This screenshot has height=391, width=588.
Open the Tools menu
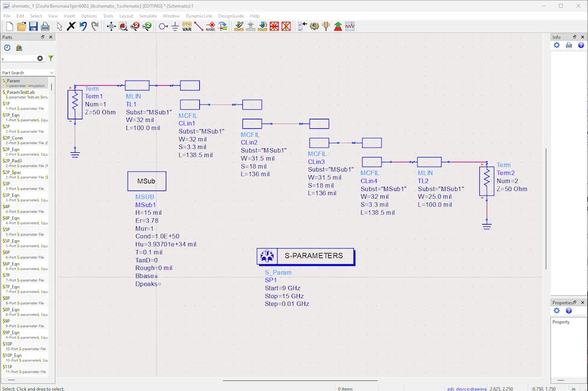click(x=108, y=16)
